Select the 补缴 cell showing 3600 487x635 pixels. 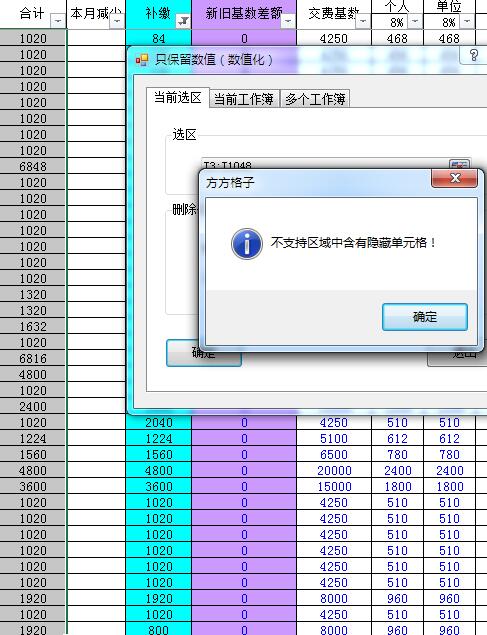(159, 486)
